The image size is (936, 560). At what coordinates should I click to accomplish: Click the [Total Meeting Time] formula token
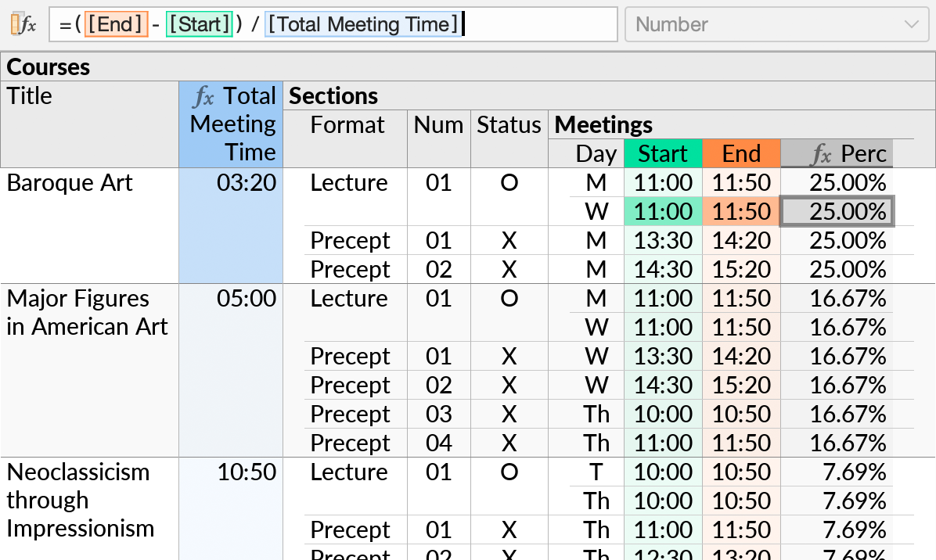(362, 25)
